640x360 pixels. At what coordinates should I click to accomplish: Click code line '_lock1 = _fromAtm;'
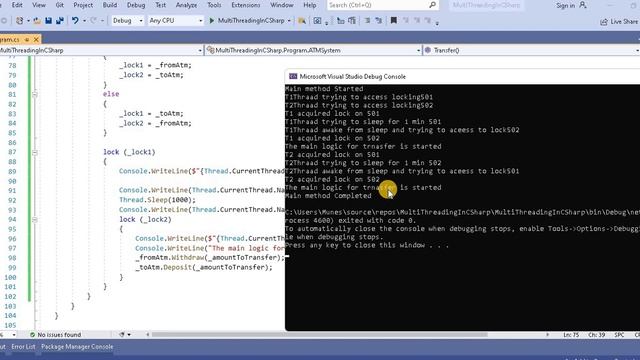coord(155,65)
